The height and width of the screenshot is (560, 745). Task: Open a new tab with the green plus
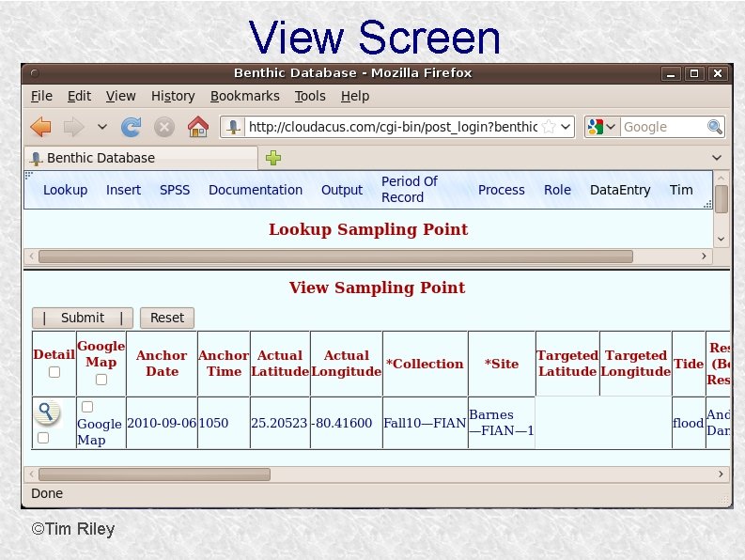point(273,157)
